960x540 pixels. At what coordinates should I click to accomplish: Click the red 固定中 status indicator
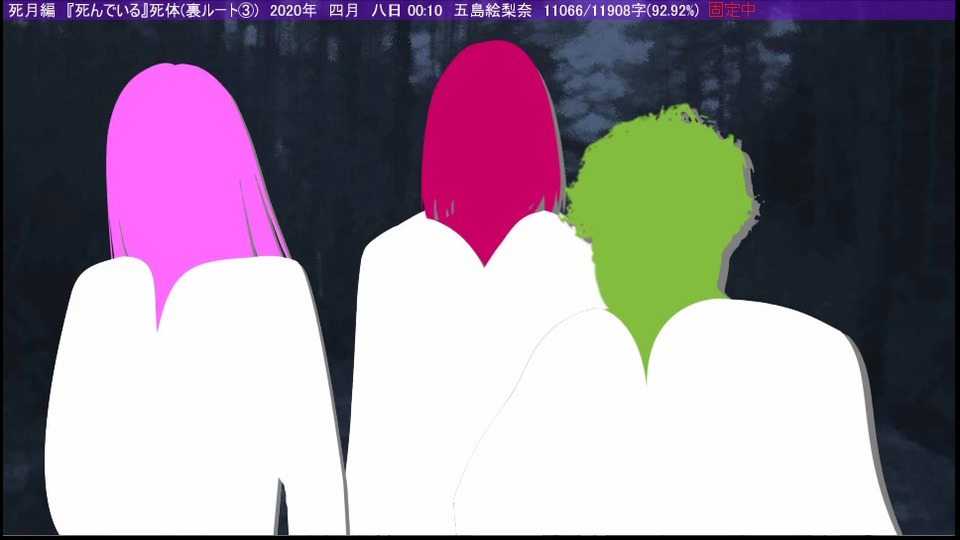[x=732, y=10]
